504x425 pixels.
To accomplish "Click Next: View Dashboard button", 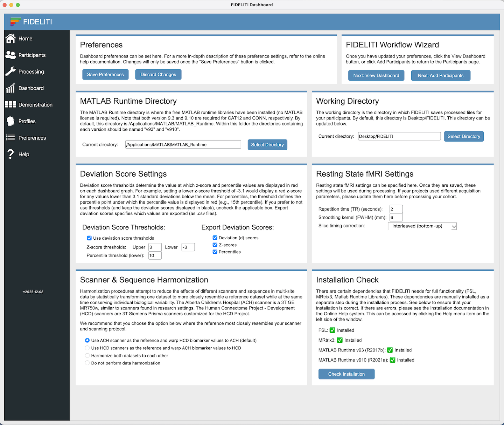I will point(376,75).
